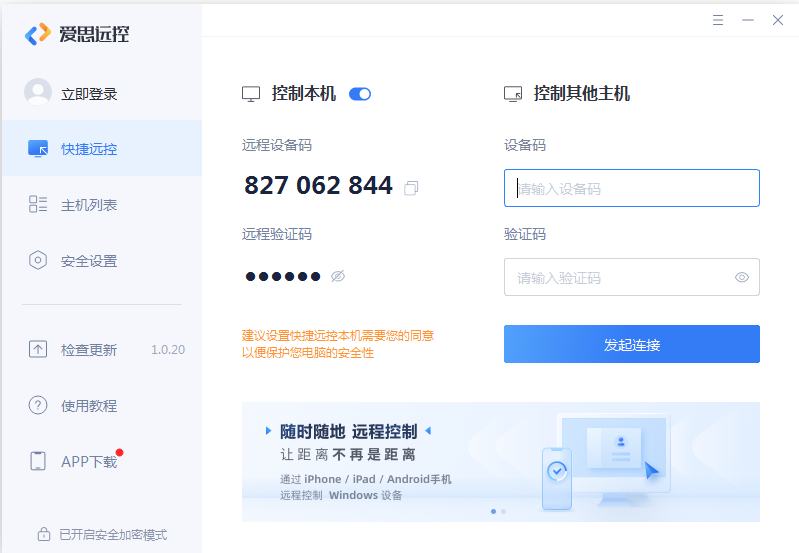The image size is (799, 553).
Task: Click the APP下载 phone icon
Action: (x=38, y=461)
